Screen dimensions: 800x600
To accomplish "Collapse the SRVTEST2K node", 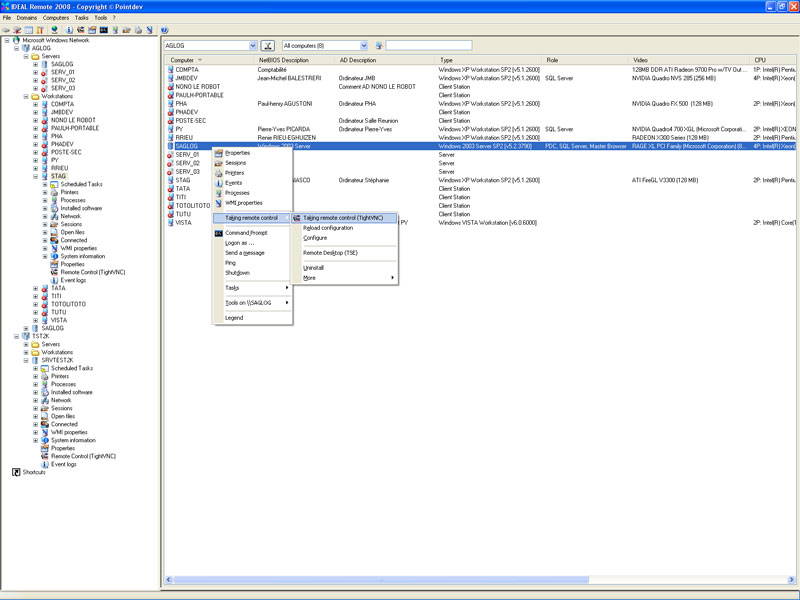I will point(26,360).
